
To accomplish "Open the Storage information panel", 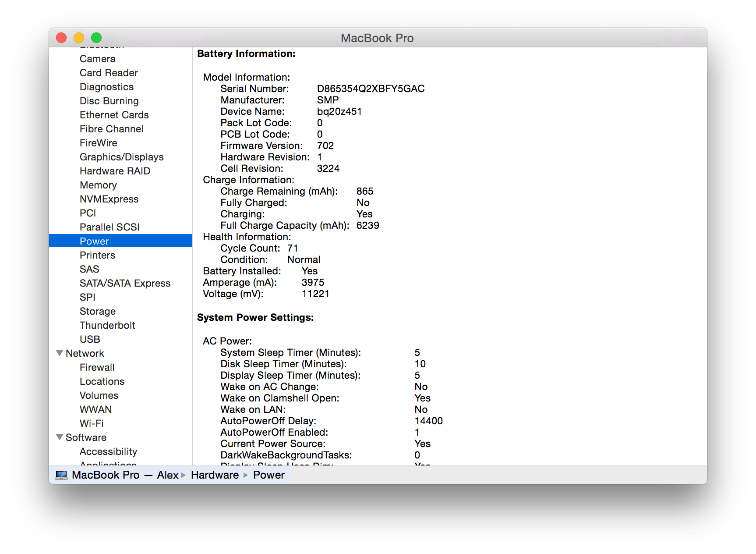I will pyautogui.click(x=97, y=311).
